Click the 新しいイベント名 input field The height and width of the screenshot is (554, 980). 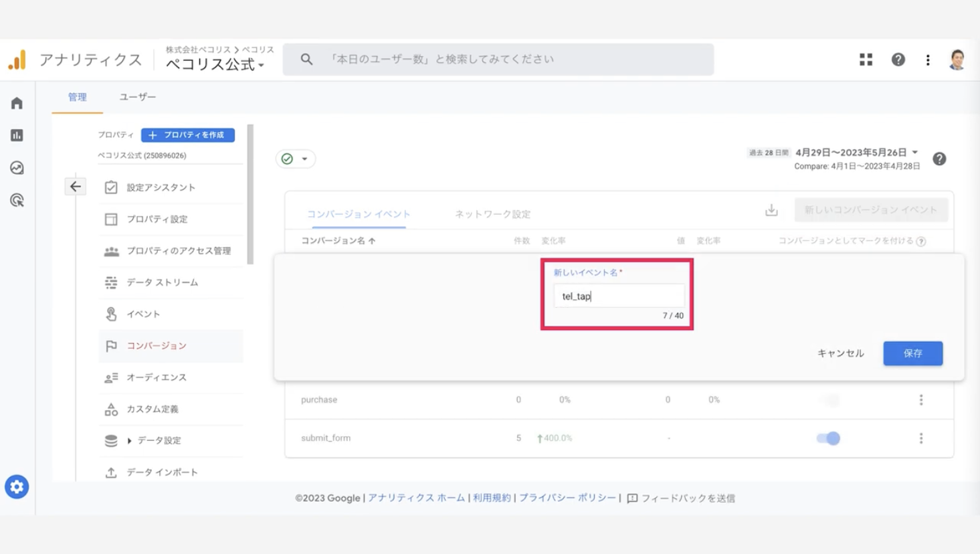[x=619, y=296]
